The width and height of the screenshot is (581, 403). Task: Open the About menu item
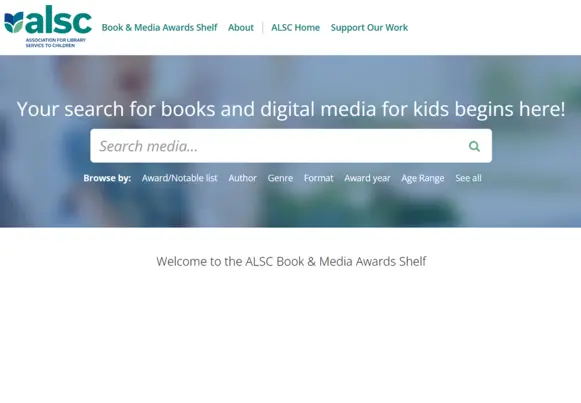point(241,27)
